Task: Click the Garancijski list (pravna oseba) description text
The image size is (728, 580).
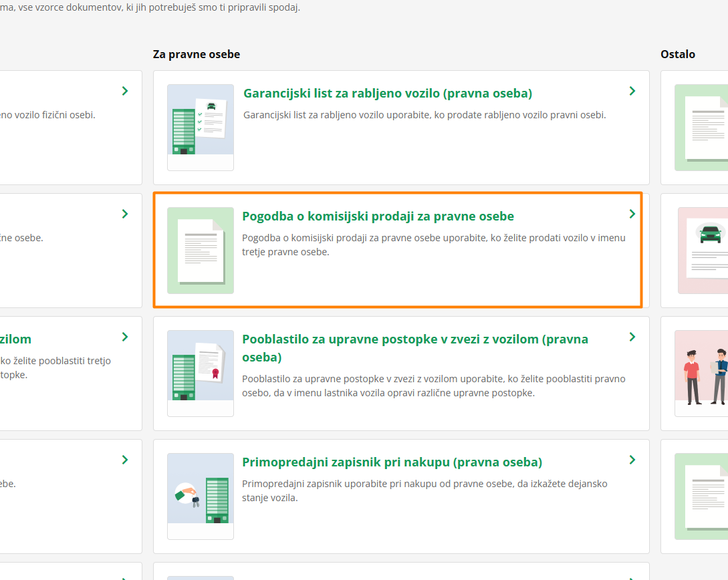Action: pos(424,115)
